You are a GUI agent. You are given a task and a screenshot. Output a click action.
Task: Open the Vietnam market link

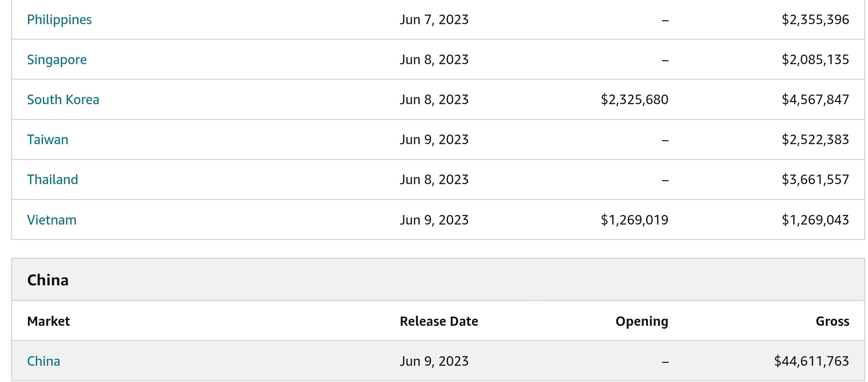tap(52, 220)
